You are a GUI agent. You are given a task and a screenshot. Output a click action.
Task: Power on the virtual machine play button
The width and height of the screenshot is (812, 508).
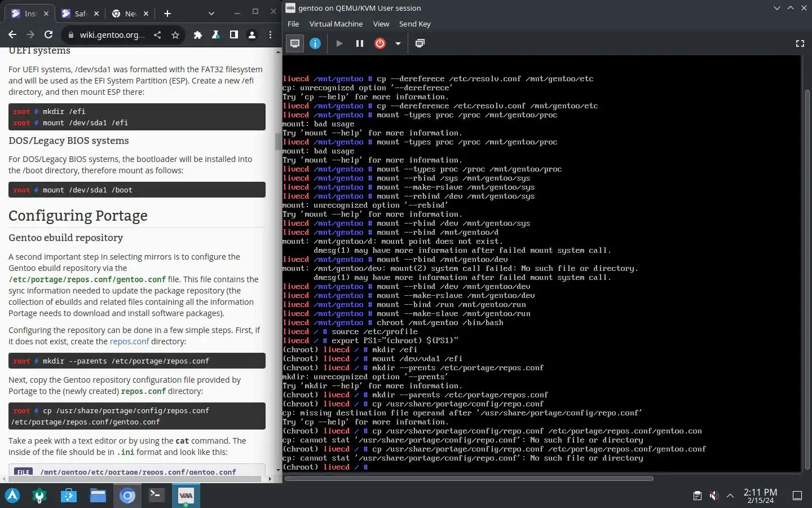(x=339, y=43)
